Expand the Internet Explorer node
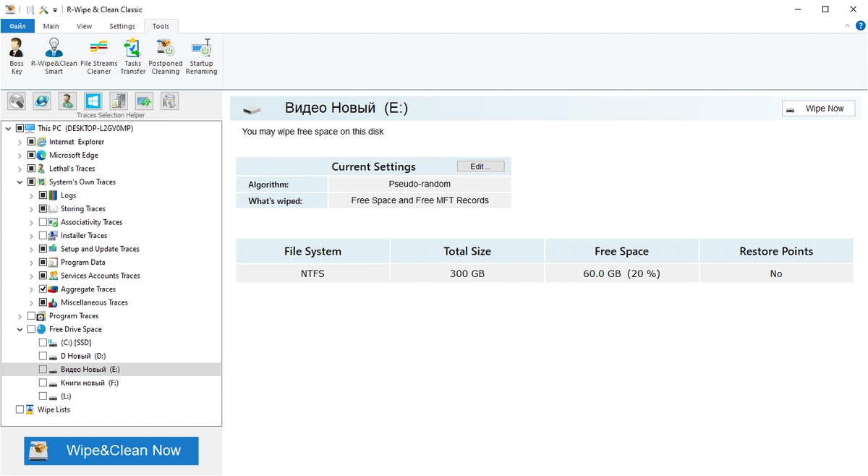Viewport: 868px width, 476px height. pos(20,142)
